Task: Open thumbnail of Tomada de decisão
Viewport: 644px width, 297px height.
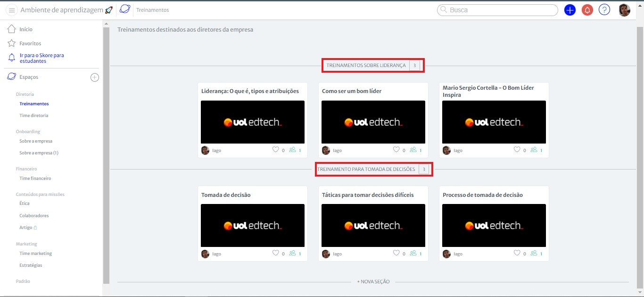Action: click(253, 225)
